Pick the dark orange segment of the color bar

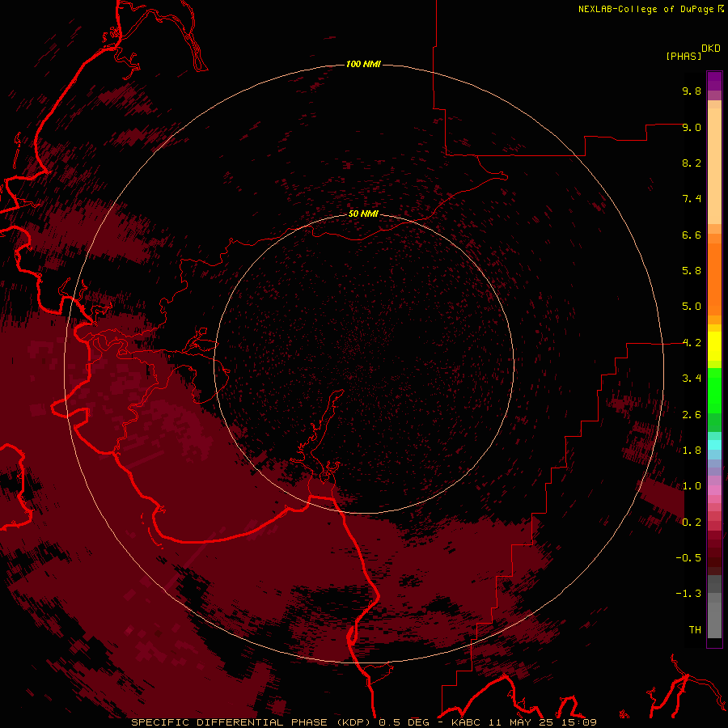(714, 279)
